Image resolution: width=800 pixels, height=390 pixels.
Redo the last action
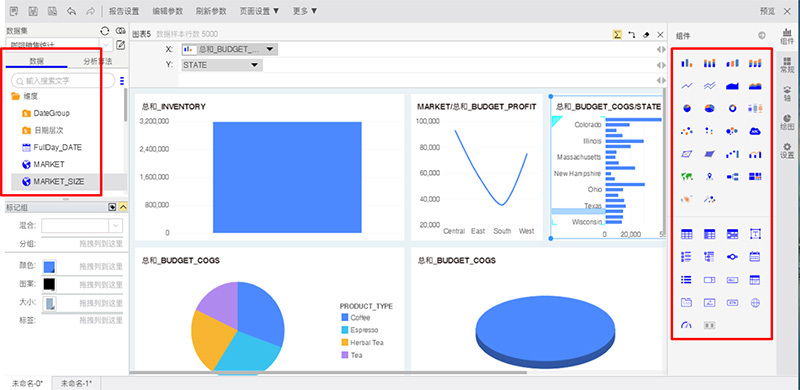(90, 11)
